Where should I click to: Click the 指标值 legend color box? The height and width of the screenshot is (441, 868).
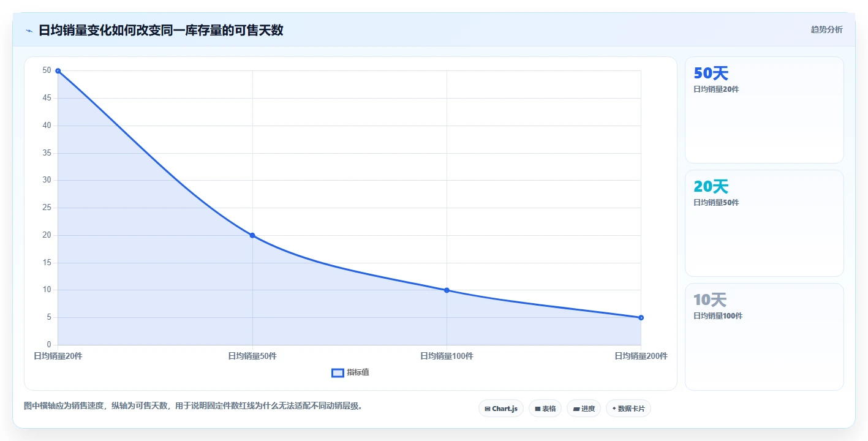(338, 372)
